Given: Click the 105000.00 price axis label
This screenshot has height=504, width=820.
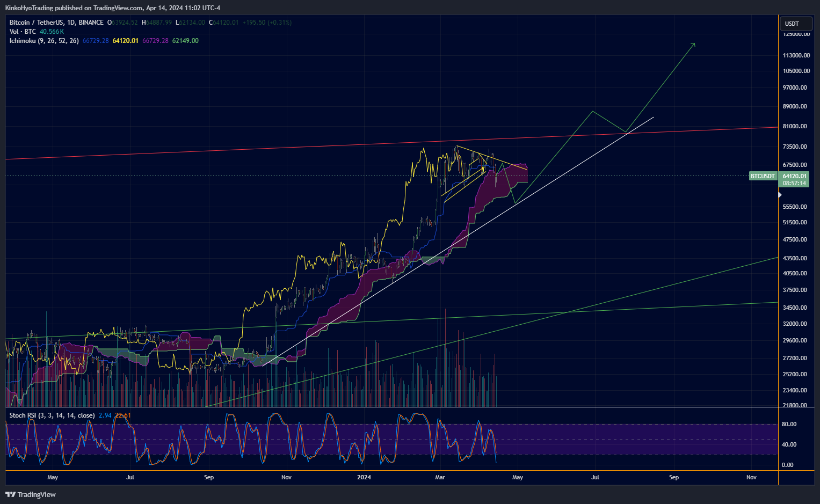Looking at the screenshot, I should (x=796, y=71).
